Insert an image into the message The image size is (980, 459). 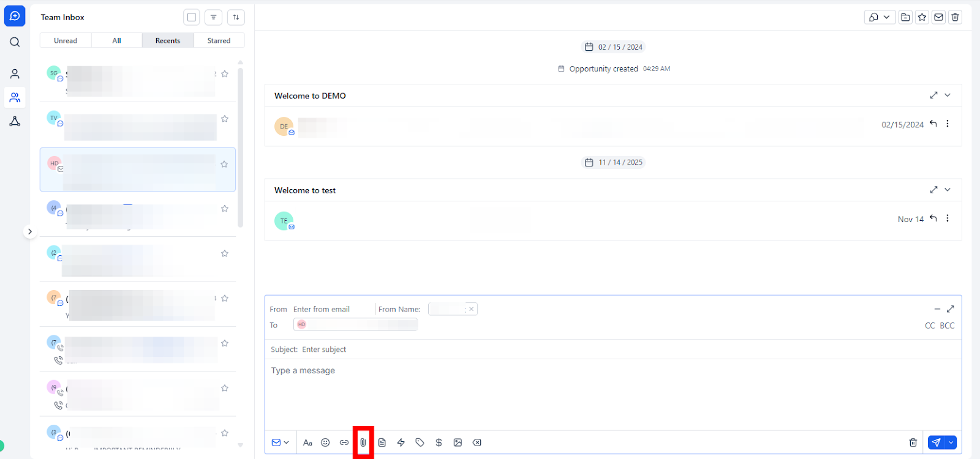(x=458, y=442)
